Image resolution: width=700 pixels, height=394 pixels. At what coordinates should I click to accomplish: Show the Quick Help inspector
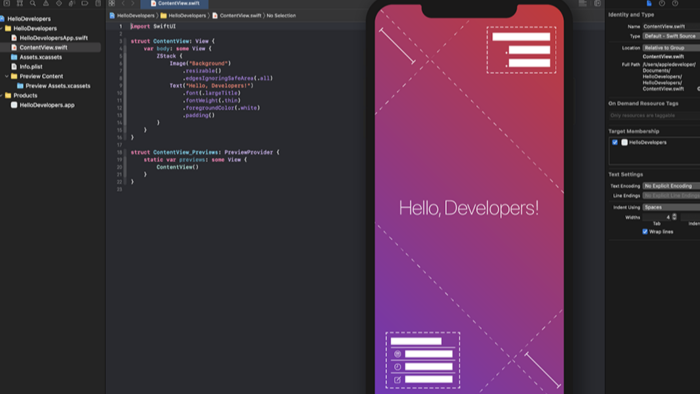pyautogui.click(x=675, y=3)
